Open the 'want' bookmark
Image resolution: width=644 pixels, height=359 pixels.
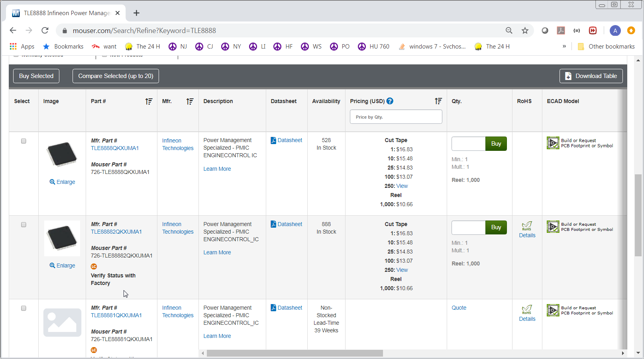click(x=104, y=47)
